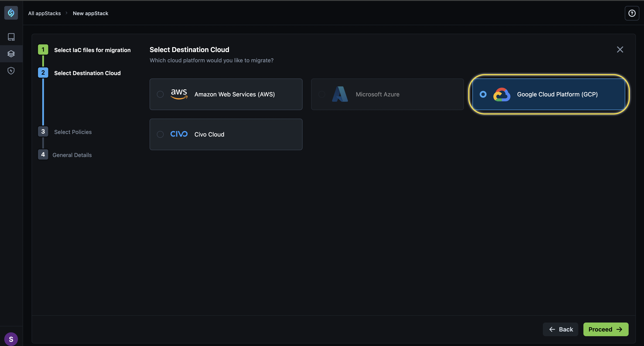Click the Google Cloud logo
The height and width of the screenshot is (346, 644).
pyautogui.click(x=501, y=94)
